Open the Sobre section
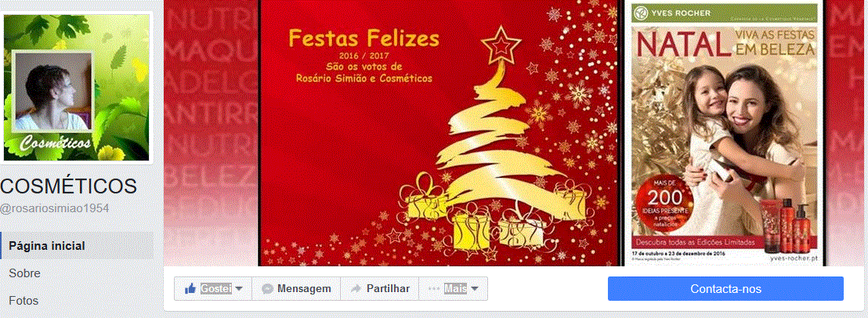868x318 pixels. point(25,273)
